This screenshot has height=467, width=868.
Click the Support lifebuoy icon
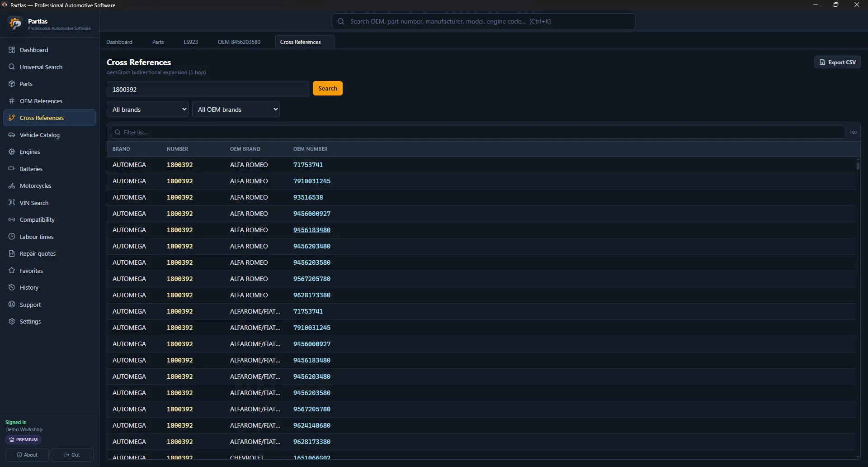(x=12, y=305)
